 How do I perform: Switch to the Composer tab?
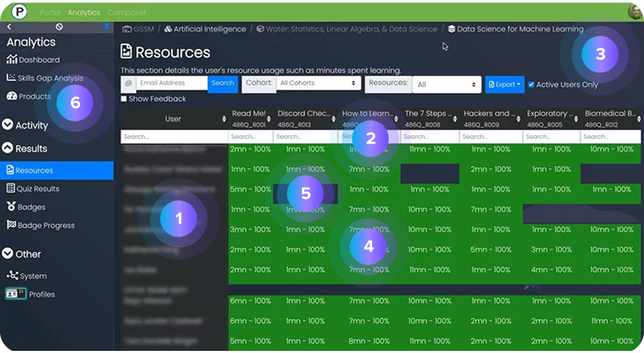[127, 13]
